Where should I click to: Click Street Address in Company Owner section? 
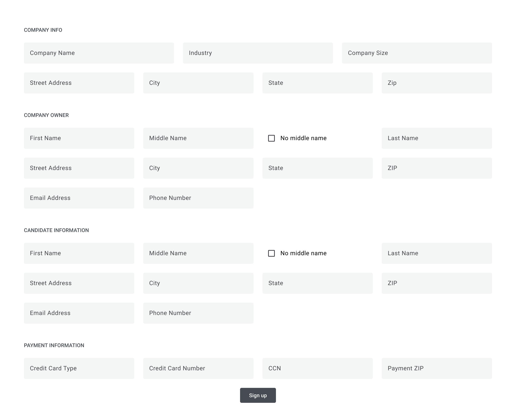coord(79,168)
